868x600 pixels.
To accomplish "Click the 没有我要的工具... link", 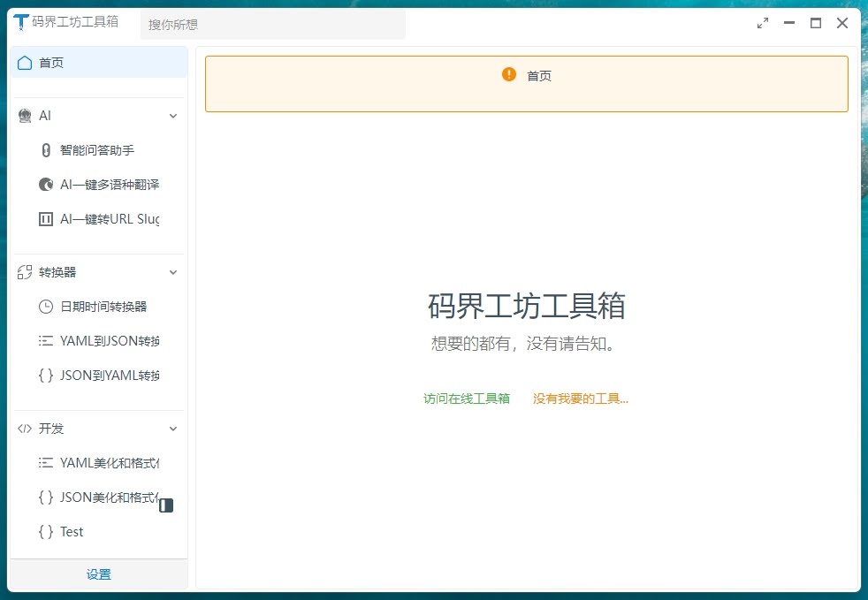I will pyautogui.click(x=581, y=399).
